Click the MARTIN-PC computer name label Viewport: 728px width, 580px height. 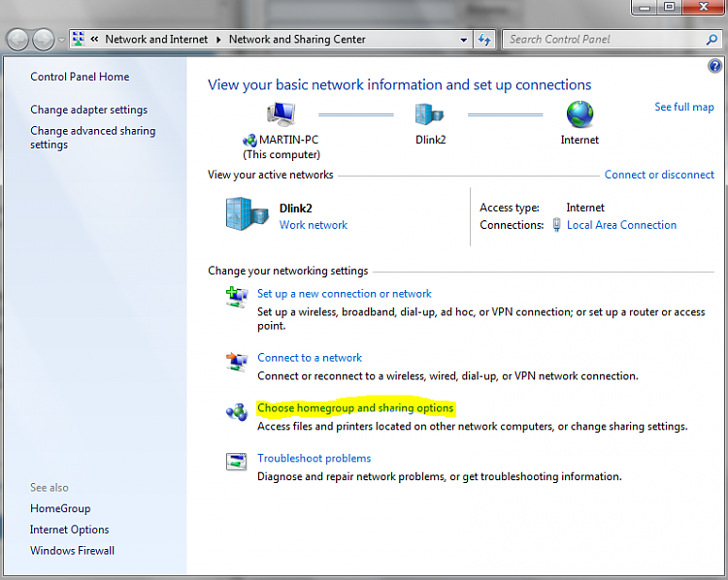click(x=288, y=140)
